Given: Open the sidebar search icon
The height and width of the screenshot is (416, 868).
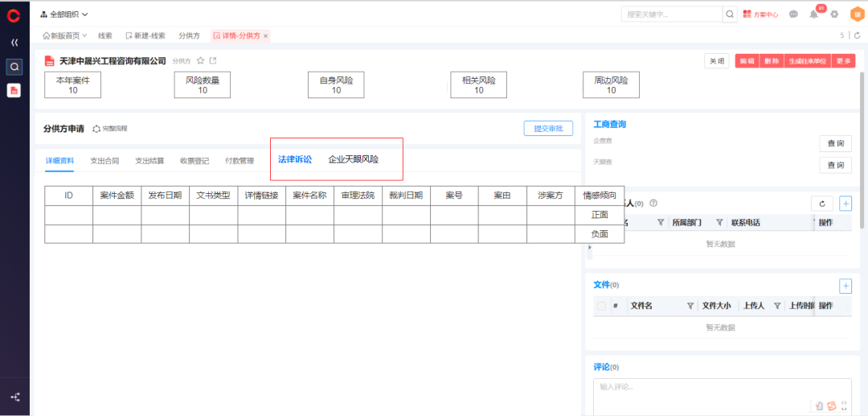Looking at the screenshot, I should (14, 67).
